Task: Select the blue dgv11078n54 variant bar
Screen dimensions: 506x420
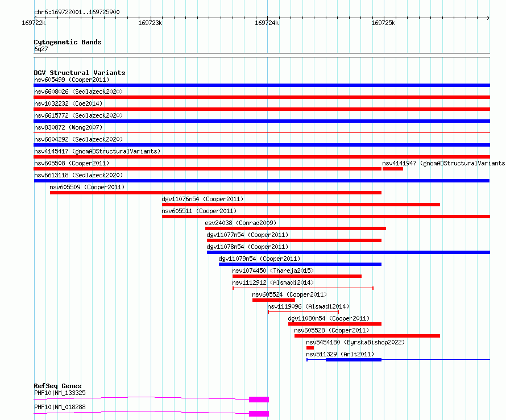Action: (x=349, y=252)
